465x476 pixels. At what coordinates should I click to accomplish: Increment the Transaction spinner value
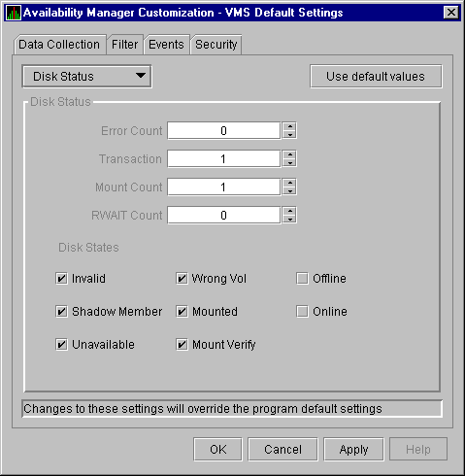tap(289, 154)
